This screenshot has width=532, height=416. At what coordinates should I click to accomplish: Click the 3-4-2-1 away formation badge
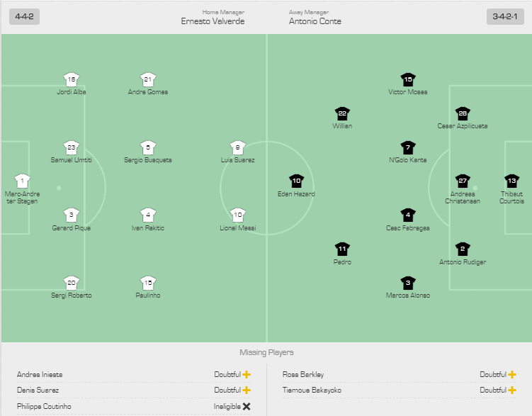click(505, 16)
